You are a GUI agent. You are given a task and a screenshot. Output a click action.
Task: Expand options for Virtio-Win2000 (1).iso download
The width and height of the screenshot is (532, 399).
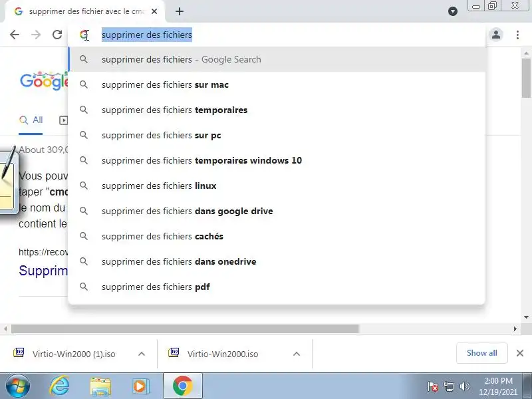[142, 354]
